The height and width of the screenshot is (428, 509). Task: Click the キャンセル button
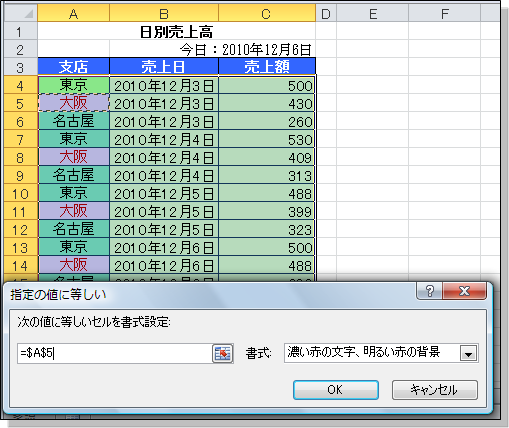(x=435, y=390)
